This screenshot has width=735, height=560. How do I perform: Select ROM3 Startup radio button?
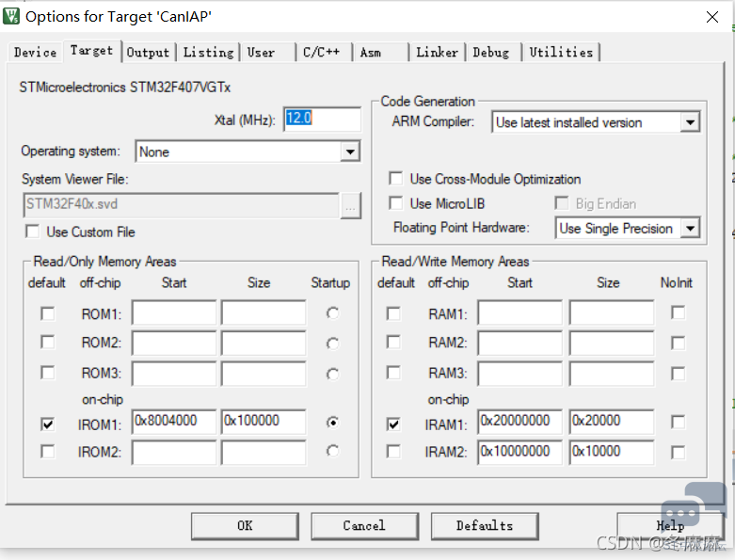coord(332,374)
